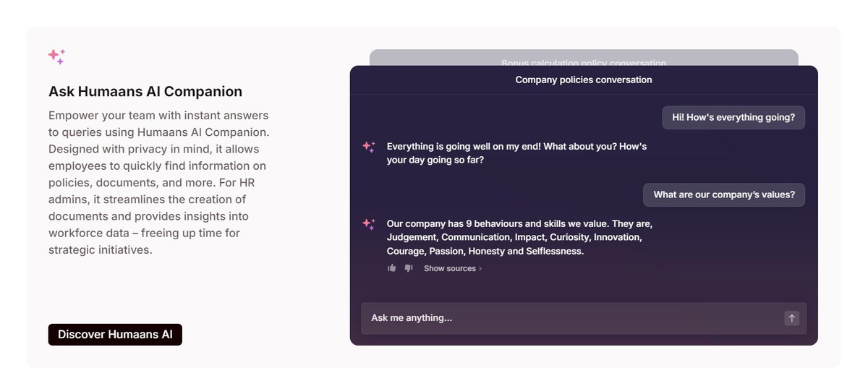Select the Company policies conversation title
868x373 pixels.
pyautogui.click(x=583, y=80)
